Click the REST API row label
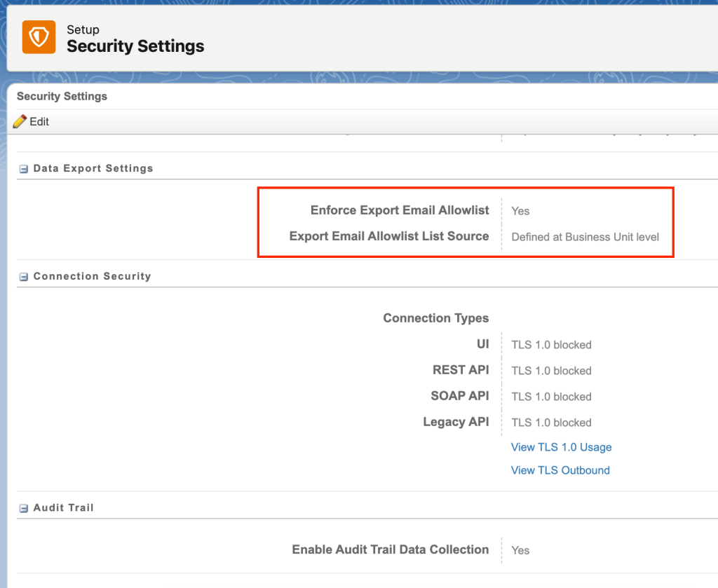This screenshot has height=588, width=718. click(x=461, y=370)
